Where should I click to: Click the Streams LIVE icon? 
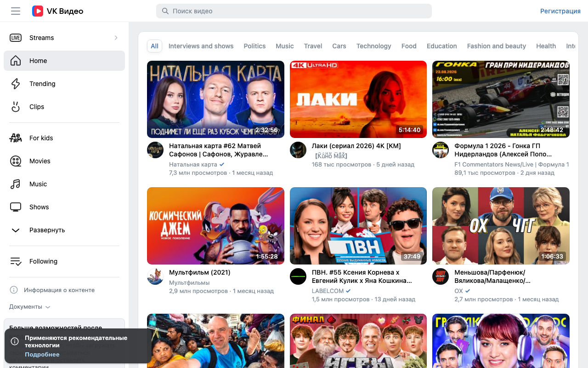[16, 38]
